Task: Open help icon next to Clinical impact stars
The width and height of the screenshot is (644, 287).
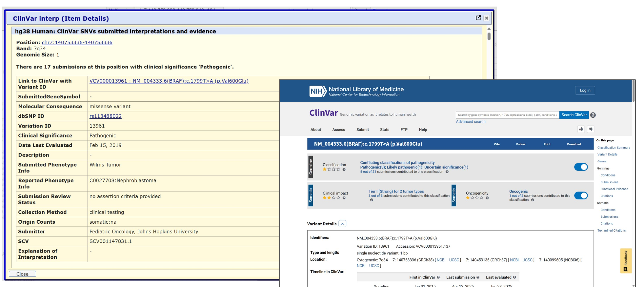Action: pos(344,198)
